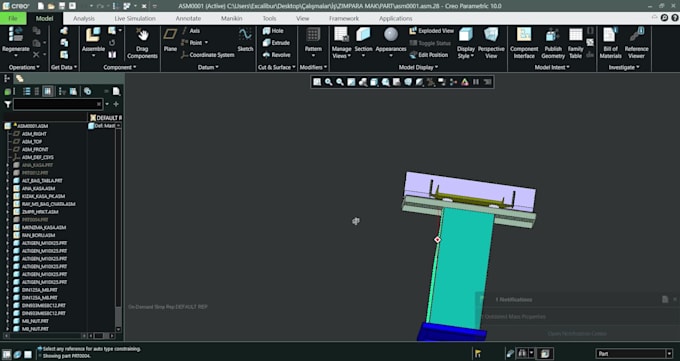Click the Zoom In icon in graphics toolbar
680x361 pixels.
click(x=328, y=82)
